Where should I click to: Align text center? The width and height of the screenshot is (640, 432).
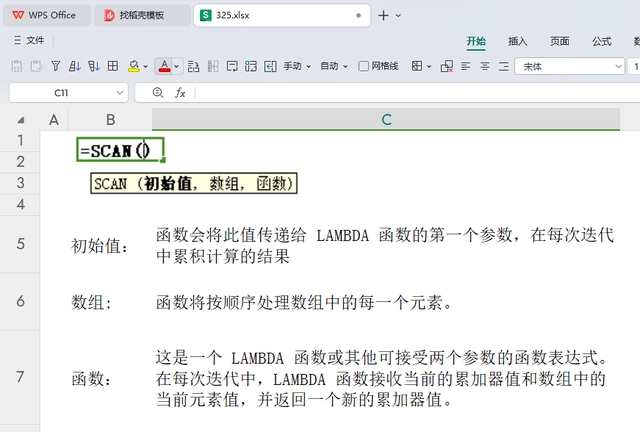(x=485, y=66)
